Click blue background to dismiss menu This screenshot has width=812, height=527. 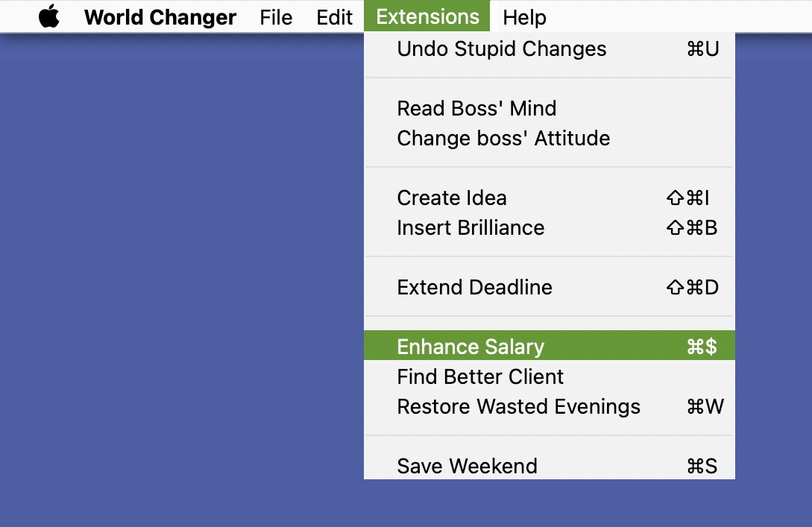click(179, 283)
